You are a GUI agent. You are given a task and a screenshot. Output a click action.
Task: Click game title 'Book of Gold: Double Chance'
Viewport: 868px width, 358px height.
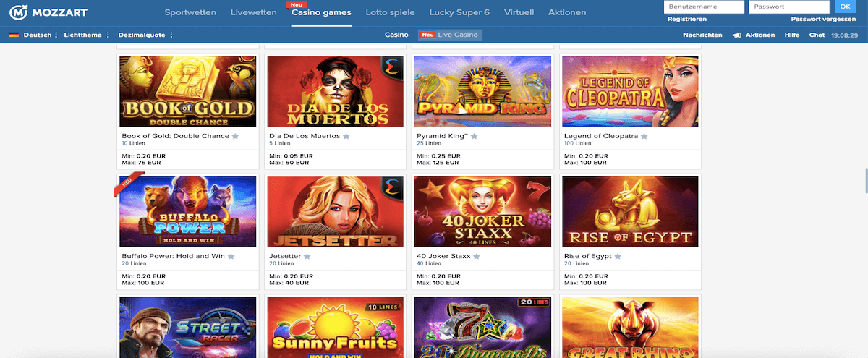(176, 136)
